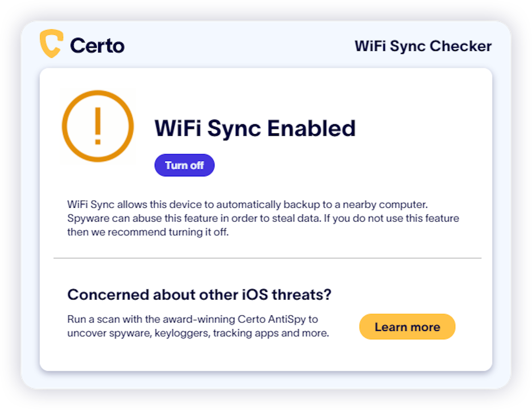Click the word iOS in the lower heading
532x410 pixels.
click(x=255, y=294)
